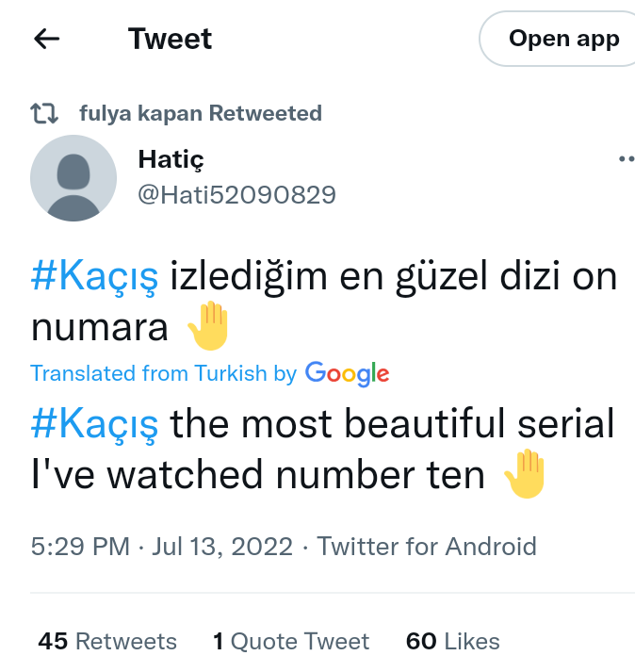This screenshot has width=635, height=672.
Task: Show the 60 Likes list
Action: (x=452, y=642)
